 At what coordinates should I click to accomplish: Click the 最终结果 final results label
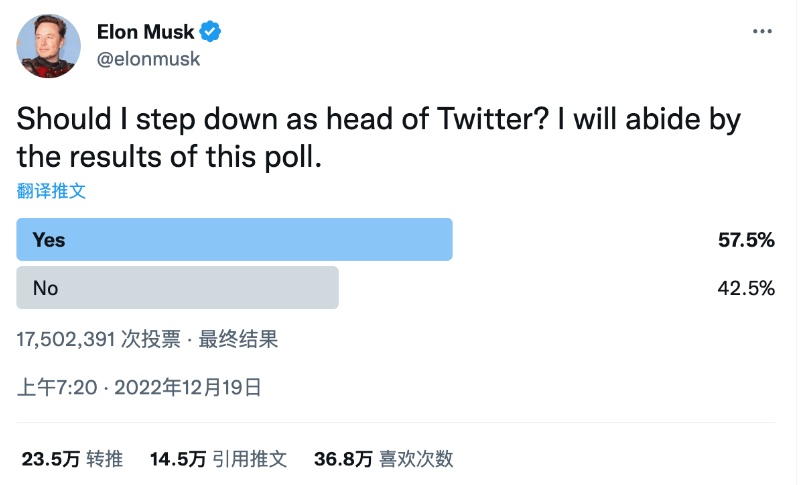click(x=238, y=339)
